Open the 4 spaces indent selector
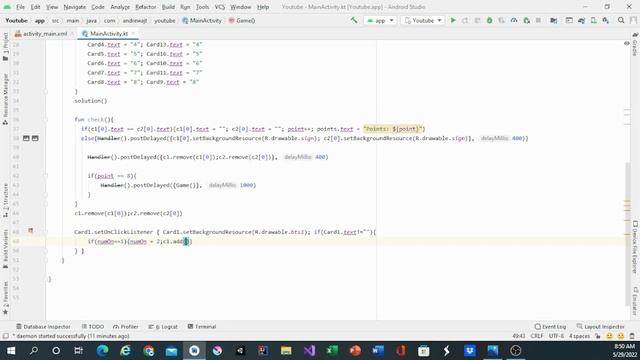 [x=579, y=336]
